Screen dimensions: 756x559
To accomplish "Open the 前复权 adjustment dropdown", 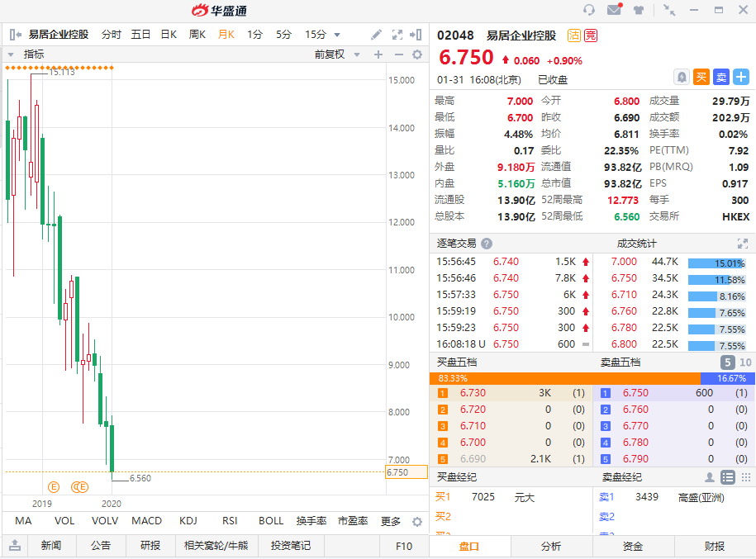I will (x=339, y=54).
